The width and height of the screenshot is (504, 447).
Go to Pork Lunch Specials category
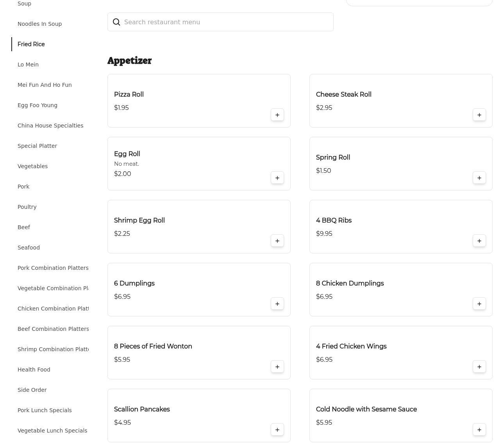[45, 410]
